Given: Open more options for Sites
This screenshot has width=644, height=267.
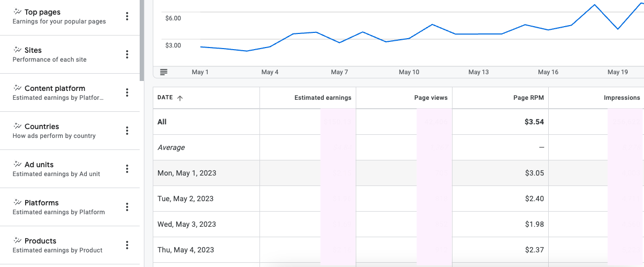Looking at the screenshot, I should (x=127, y=54).
